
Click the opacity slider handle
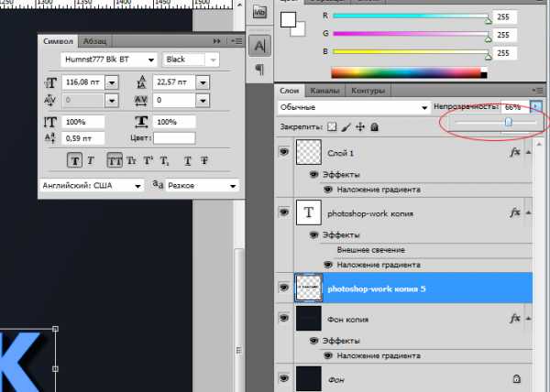tap(507, 122)
